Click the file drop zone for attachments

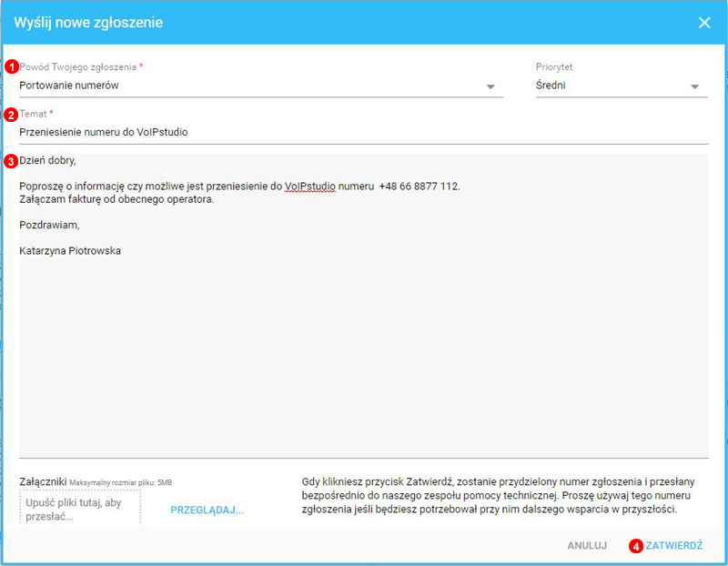(x=80, y=509)
